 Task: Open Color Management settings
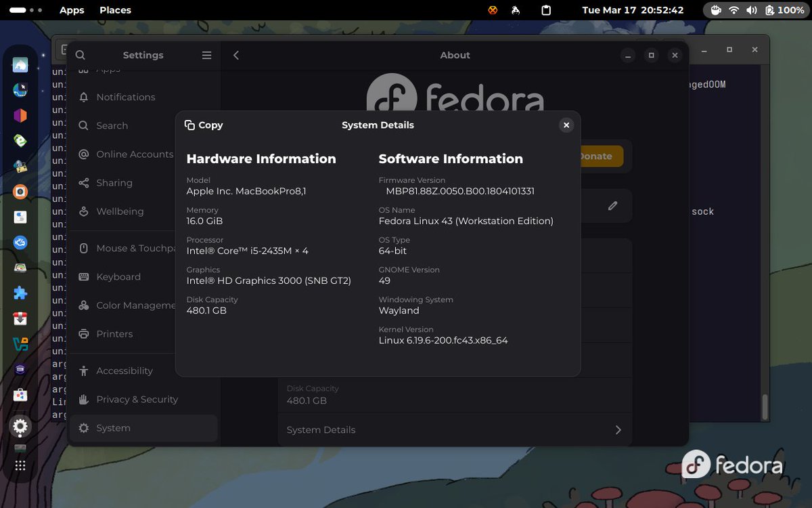coord(143,305)
